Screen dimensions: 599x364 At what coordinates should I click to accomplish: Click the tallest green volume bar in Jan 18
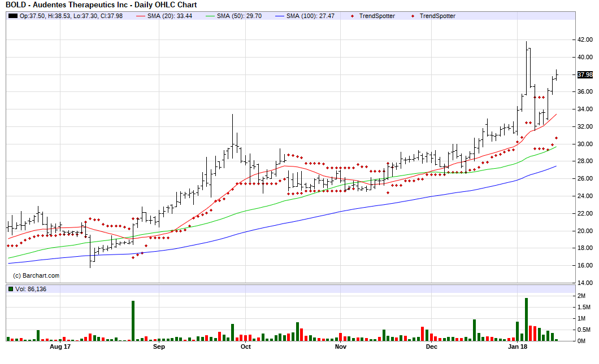click(x=527, y=319)
